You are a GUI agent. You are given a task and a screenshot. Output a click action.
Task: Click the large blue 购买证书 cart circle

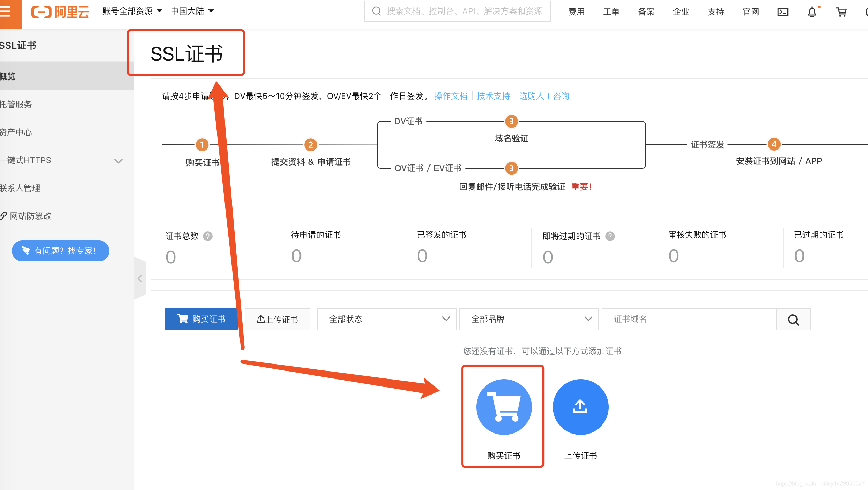coord(504,407)
